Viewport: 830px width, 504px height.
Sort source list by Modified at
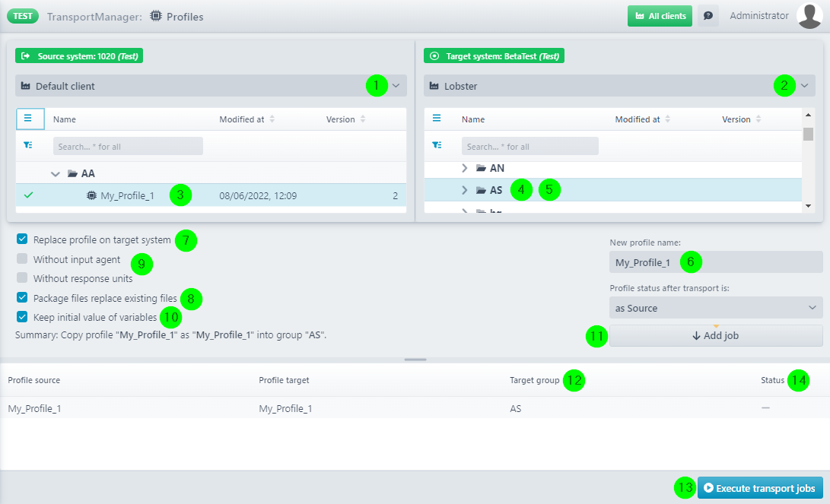pos(272,119)
